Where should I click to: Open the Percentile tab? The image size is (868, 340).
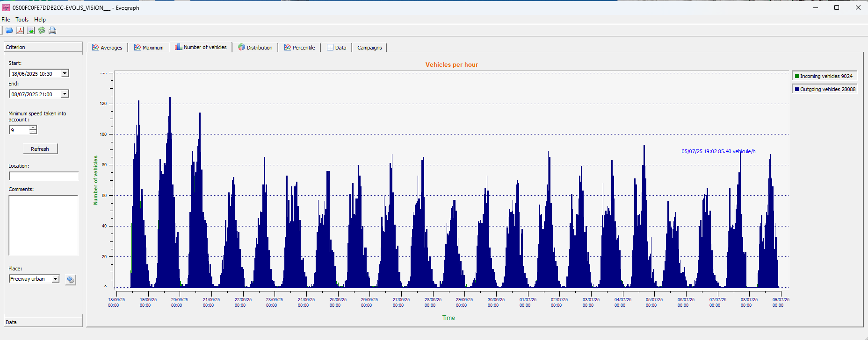point(299,47)
